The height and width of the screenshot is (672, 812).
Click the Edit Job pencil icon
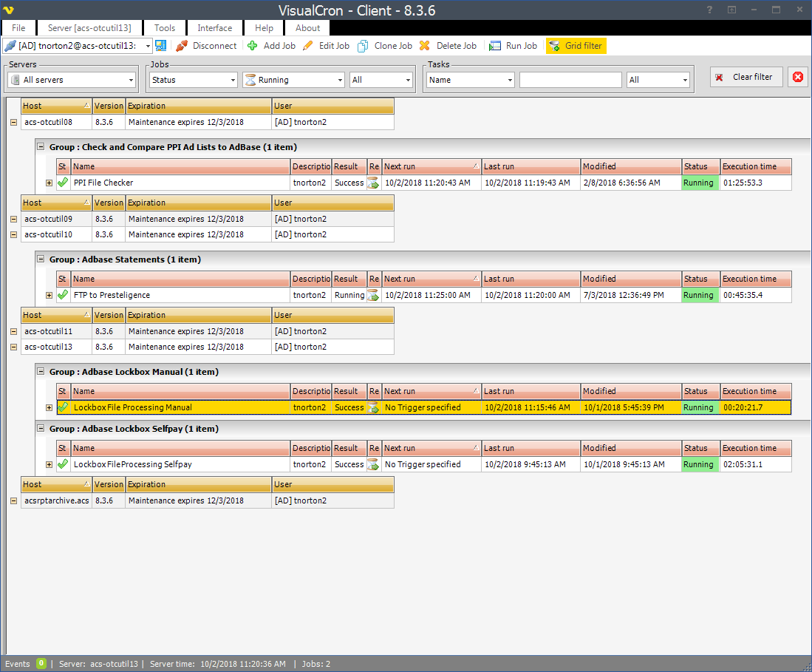tap(308, 46)
